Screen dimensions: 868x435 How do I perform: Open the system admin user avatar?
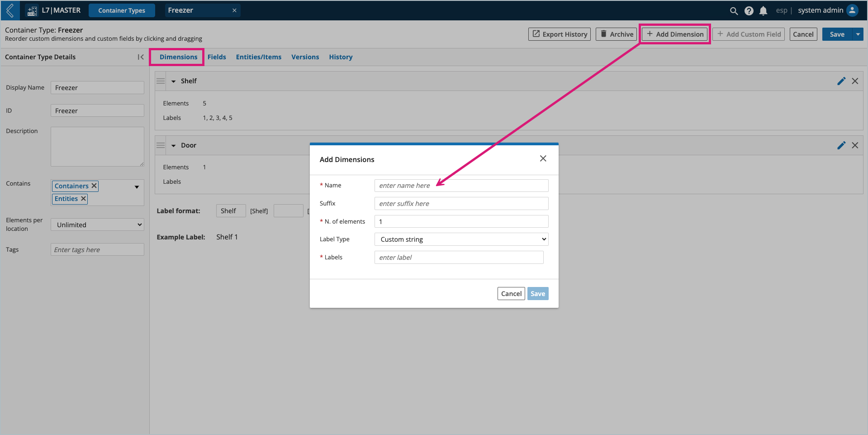click(x=852, y=10)
